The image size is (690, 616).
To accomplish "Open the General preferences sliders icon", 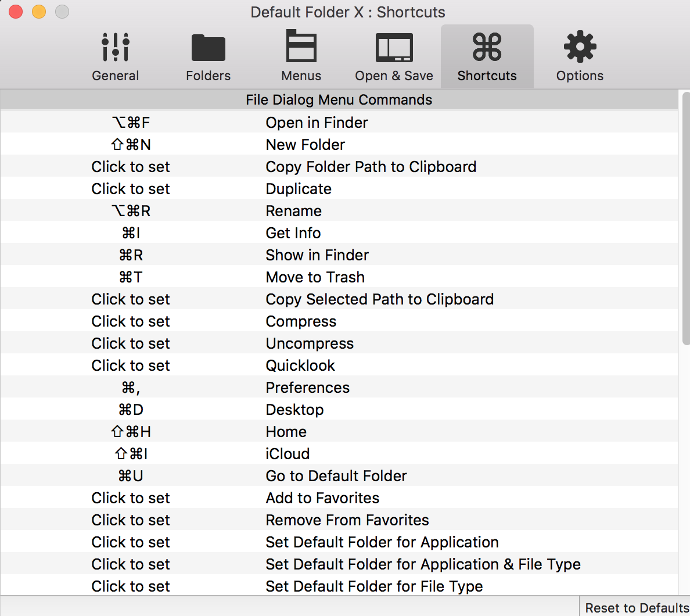I will point(116,47).
